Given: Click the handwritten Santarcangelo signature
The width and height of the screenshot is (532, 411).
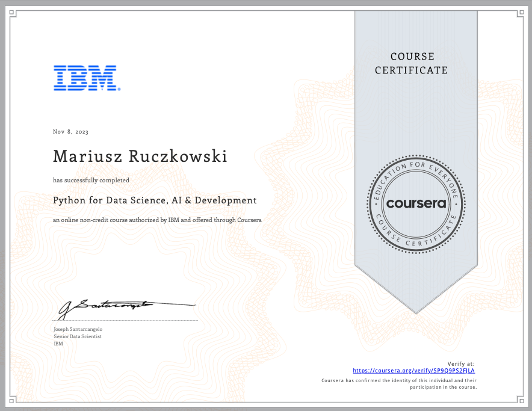Looking at the screenshot, I should (127, 309).
